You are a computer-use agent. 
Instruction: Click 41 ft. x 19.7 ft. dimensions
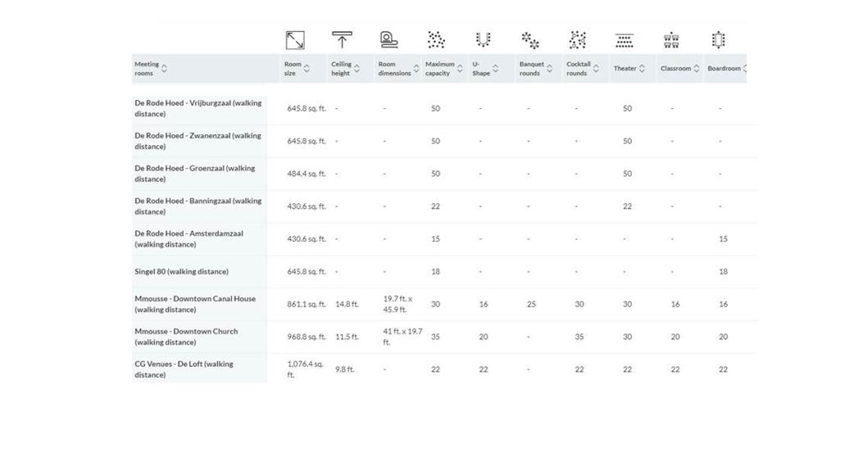[x=402, y=337]
